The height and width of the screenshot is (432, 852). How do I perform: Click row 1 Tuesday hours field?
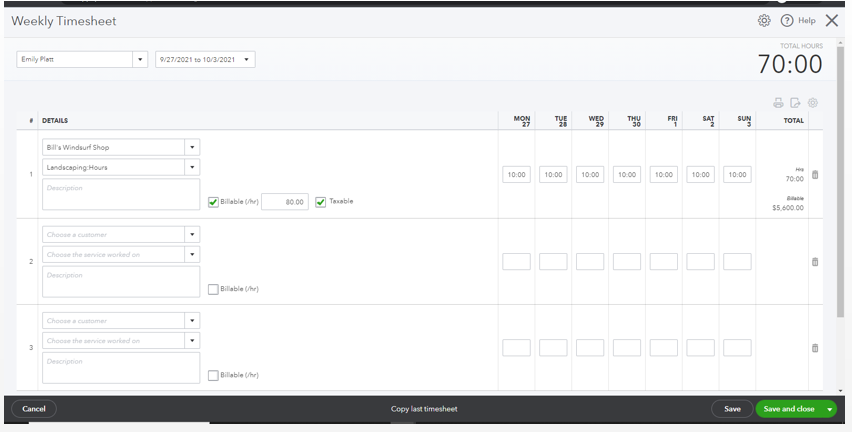[553, 174]
